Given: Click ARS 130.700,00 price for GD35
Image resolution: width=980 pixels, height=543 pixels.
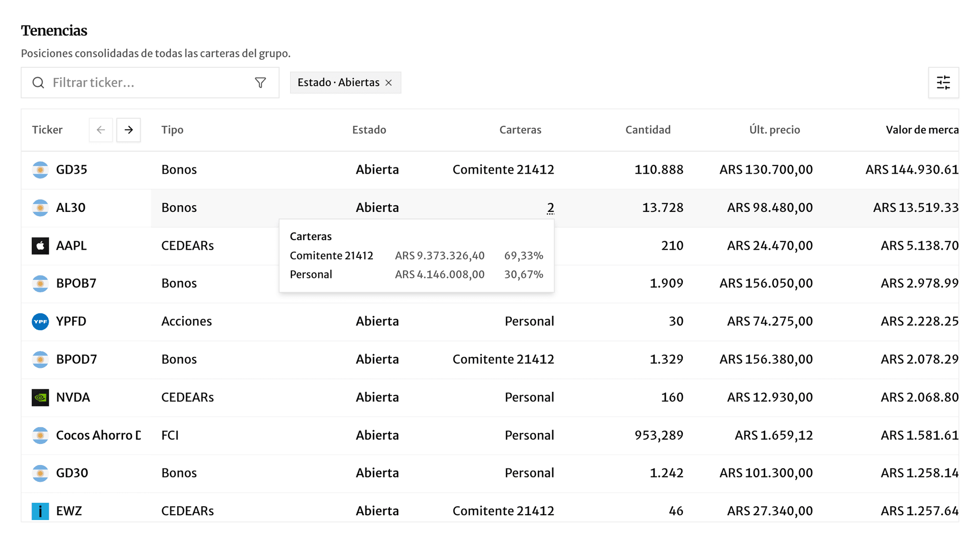Looking at the screenshot, I should point(766,170).
